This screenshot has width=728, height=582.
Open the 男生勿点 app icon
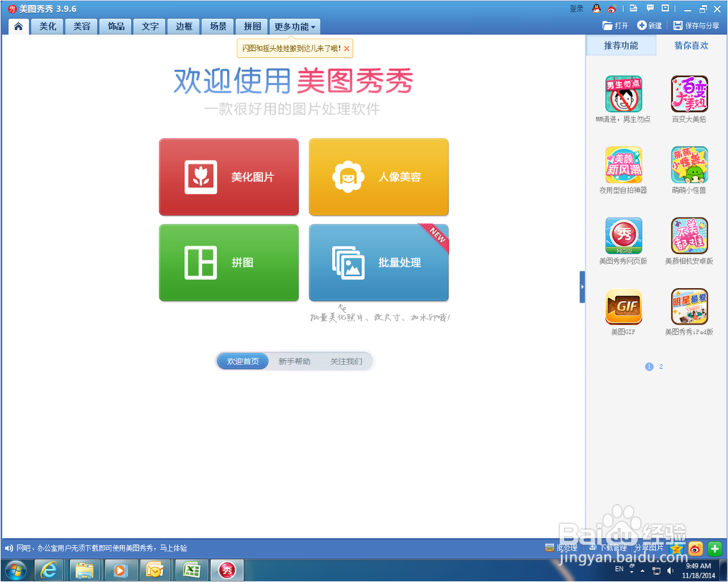click(x=624, y=95)
